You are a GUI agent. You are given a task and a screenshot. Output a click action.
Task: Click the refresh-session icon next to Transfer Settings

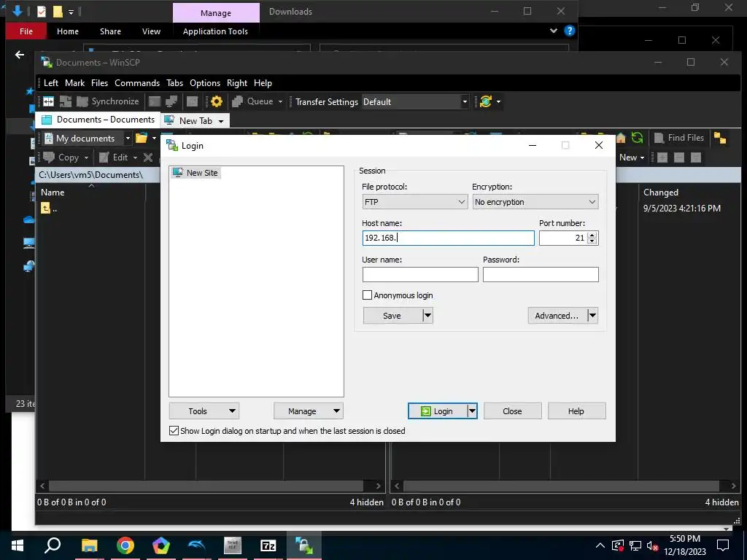pyautogui.click(x=485, y=101)
